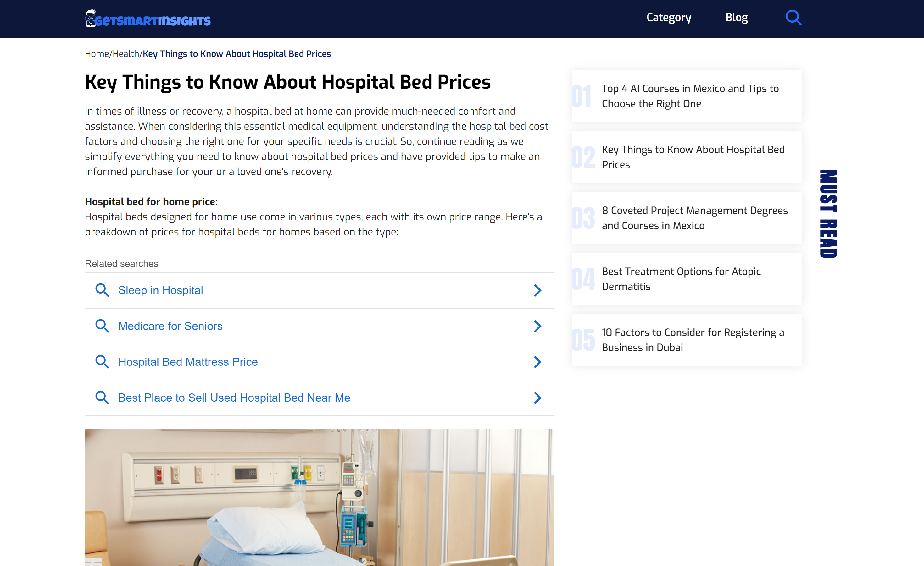Click magnifier icon beside Medicare for Seniors

point(102,326)
